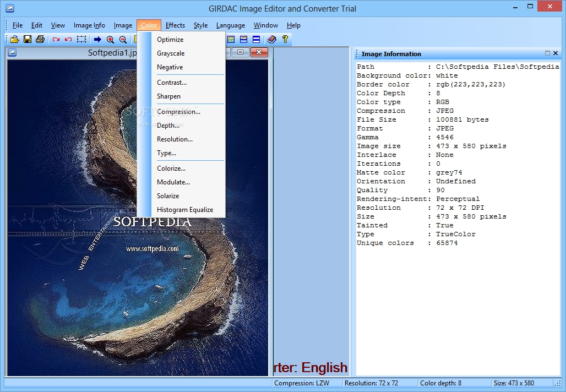Screen dimensions: 566x392
Task: Zoom in with the plus magnifier
Action: click(x=111, y=39)
